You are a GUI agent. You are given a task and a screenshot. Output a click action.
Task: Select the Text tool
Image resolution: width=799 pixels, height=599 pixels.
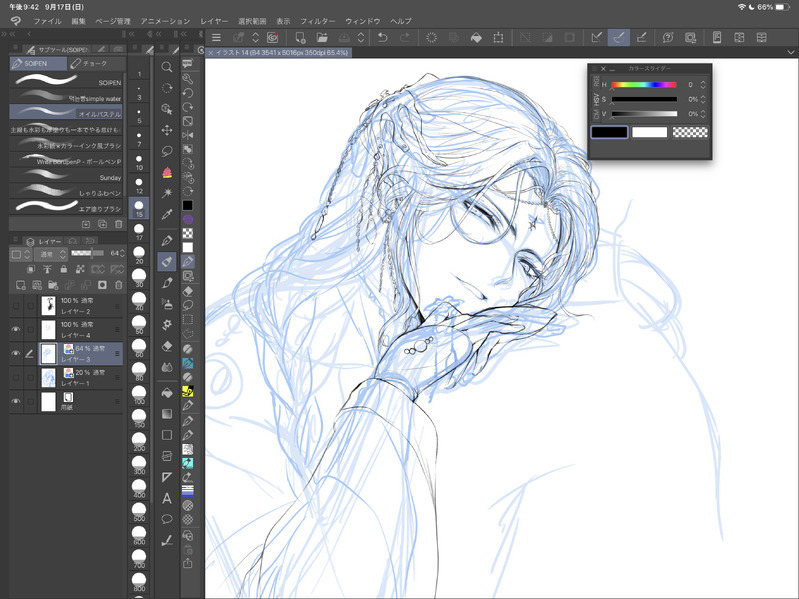tap(167, 498)
